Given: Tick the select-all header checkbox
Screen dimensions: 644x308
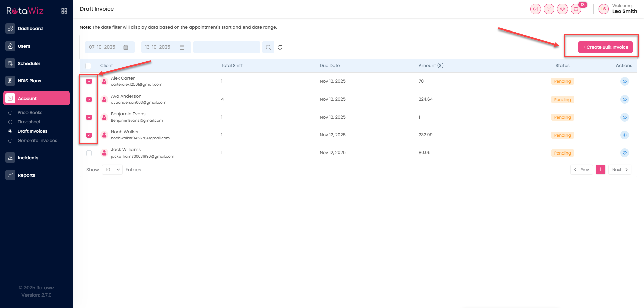Looking at the screenshot, I should click(88, 66).
